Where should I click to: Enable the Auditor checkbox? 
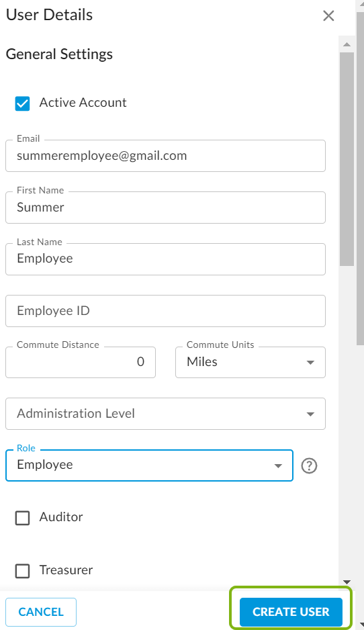(x=23, y=518)
